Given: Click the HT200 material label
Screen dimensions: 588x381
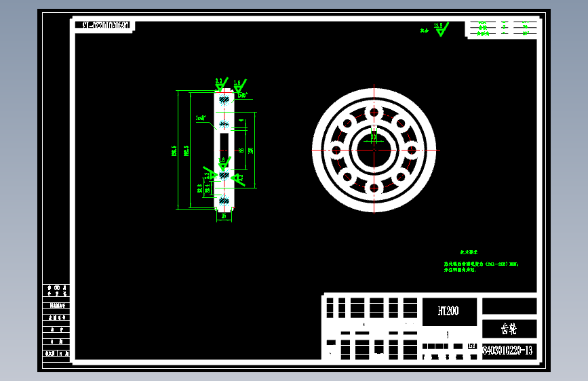Looking at the screenshot, I should click(x=448, y=311).
